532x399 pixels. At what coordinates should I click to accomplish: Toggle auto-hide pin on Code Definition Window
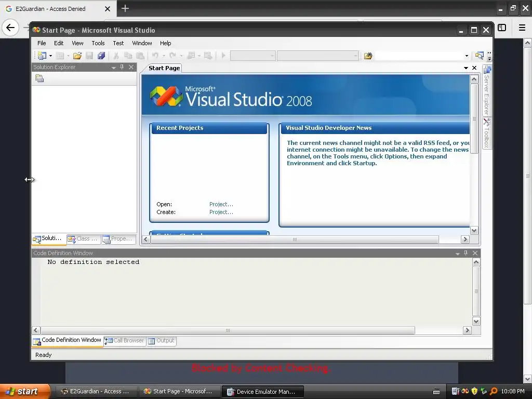466,253
